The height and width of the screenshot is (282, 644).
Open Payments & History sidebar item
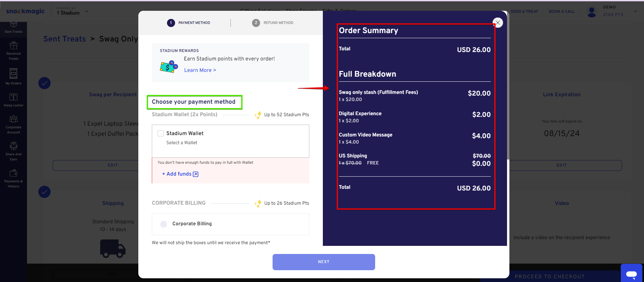pyautogui.click(x=13, y=178)
